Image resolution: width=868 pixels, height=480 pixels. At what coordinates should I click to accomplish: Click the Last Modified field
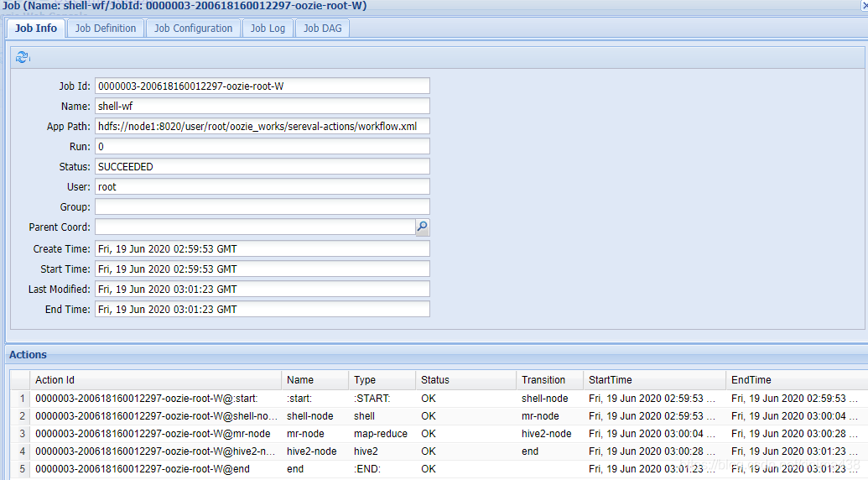(x=262, y=289)
